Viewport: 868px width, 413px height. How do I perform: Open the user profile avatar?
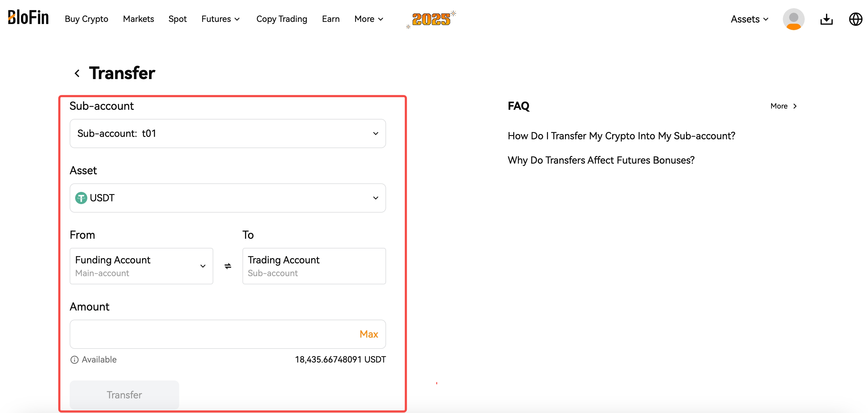tap(793, 19)
